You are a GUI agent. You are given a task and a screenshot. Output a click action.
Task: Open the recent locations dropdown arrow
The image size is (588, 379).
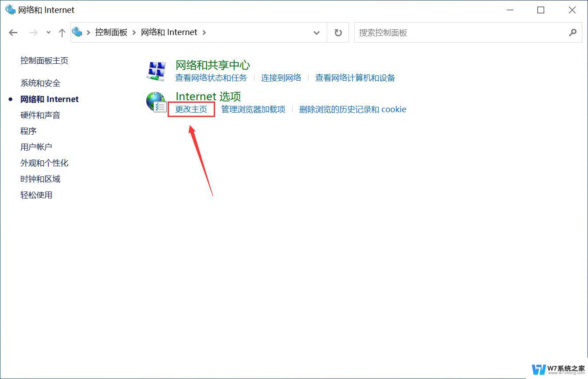[48, 32]
